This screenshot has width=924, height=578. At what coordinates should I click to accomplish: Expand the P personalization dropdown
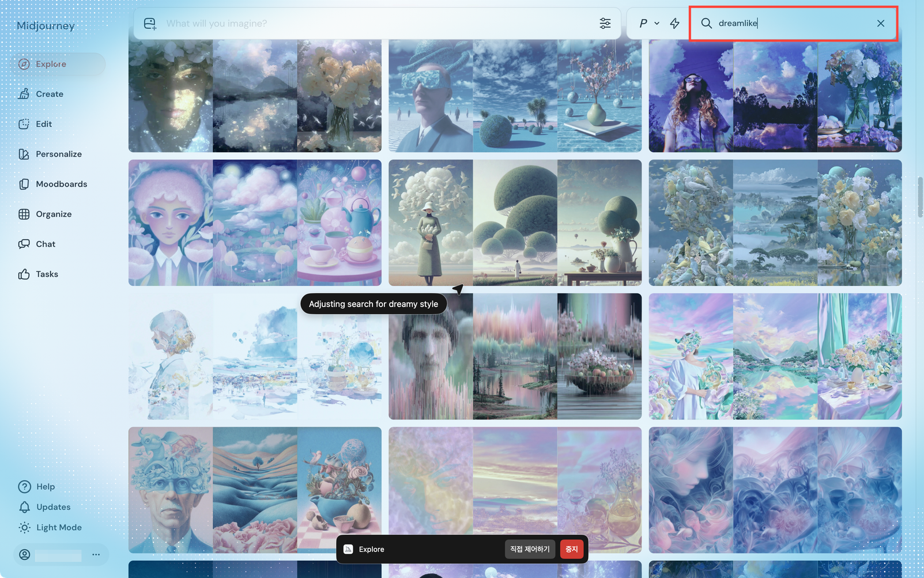[x=648, y=24]
